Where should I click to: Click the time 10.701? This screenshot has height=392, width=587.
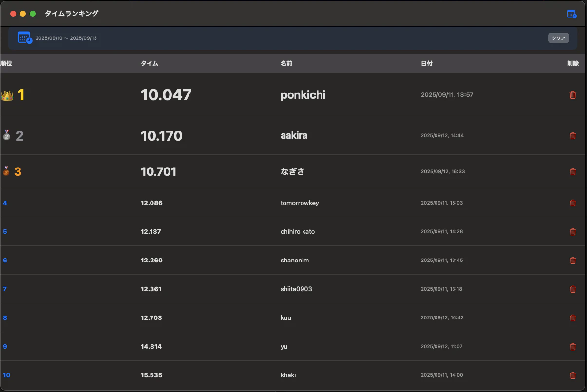(x=159, y=172)
